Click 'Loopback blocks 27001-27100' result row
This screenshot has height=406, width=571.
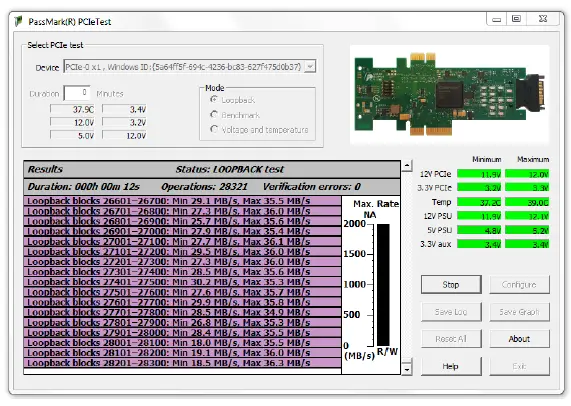[x=182, y=242]
